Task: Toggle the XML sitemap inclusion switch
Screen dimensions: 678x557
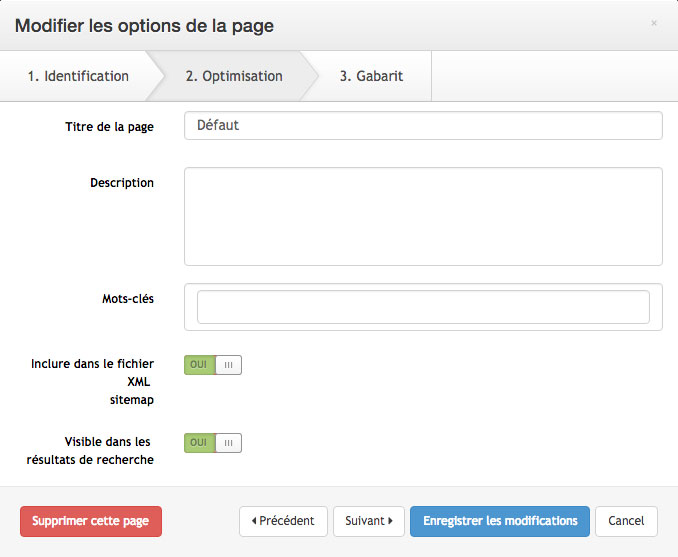Action: tap(213, 365)
